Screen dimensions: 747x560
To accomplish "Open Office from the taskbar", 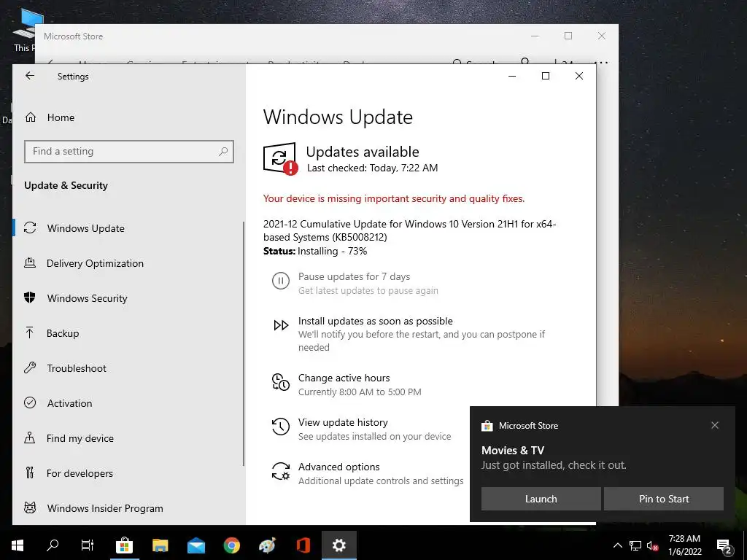I will [303, 545].
